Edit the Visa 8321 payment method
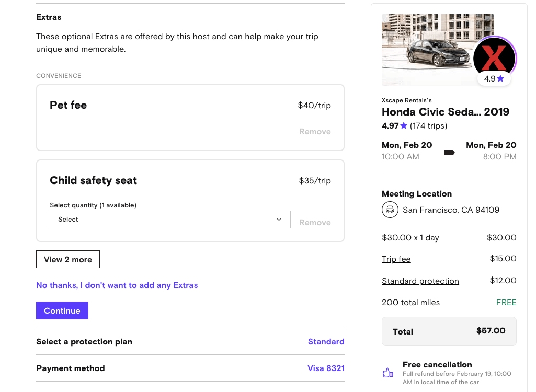 [x=326, y=368]
